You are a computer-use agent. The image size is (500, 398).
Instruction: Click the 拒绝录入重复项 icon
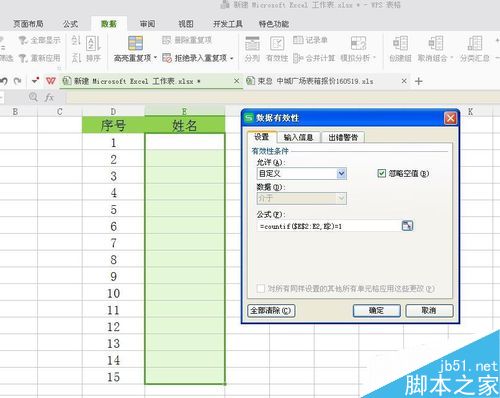(x=167, y=58)
